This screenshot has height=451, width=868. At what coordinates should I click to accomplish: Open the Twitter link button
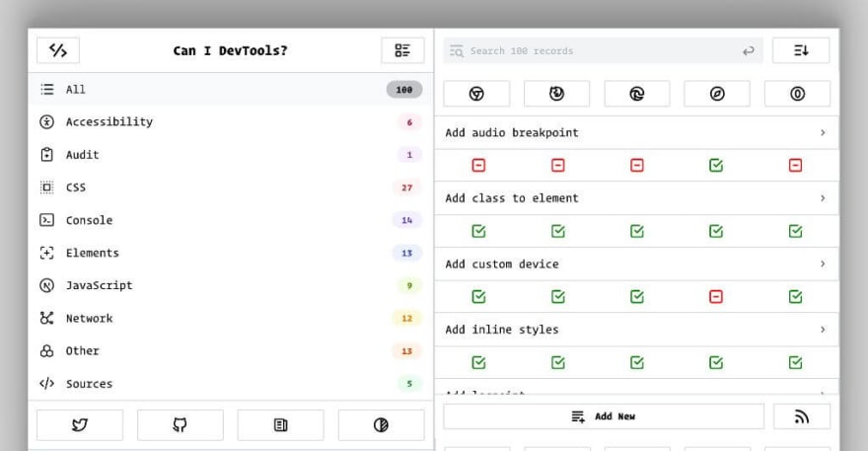point(80,425)
